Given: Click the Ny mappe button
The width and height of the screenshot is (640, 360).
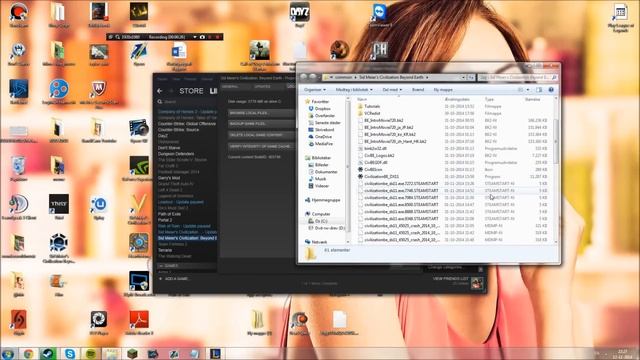Looking at the screenshot, I should coord(443,89).
